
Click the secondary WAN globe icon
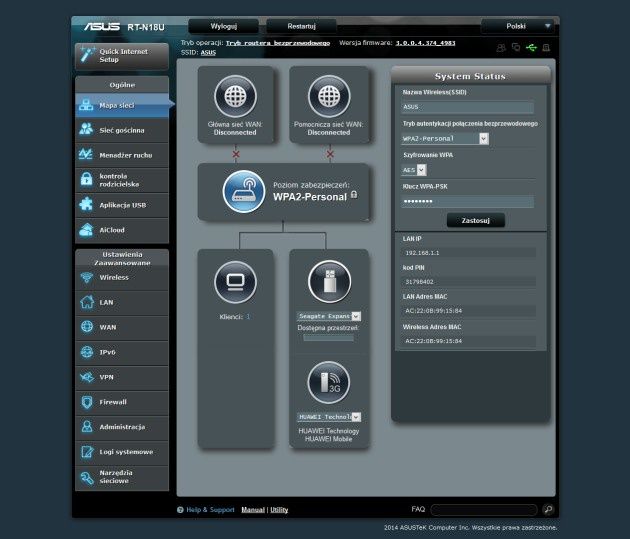(x=329, y=96)
